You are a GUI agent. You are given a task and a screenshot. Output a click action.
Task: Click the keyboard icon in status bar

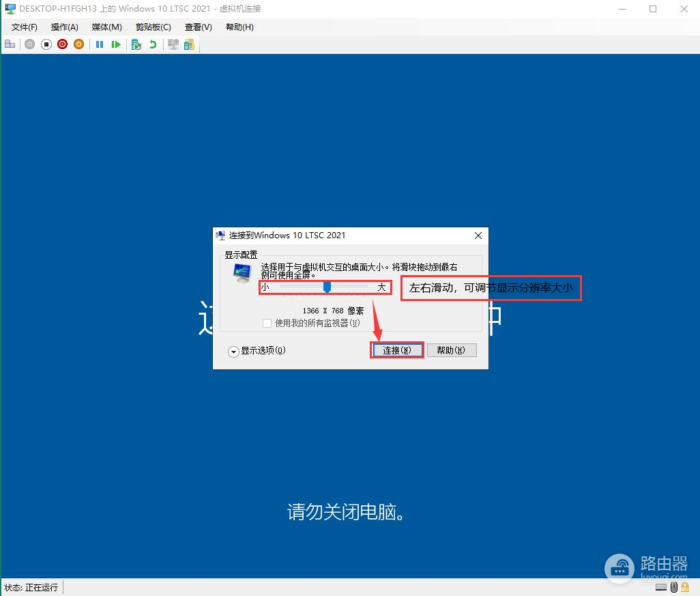click(661, 587)
